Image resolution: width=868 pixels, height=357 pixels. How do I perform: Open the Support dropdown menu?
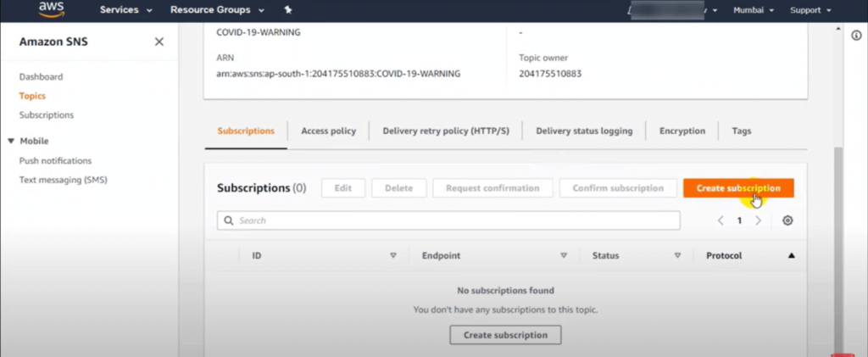click(810, 10)
